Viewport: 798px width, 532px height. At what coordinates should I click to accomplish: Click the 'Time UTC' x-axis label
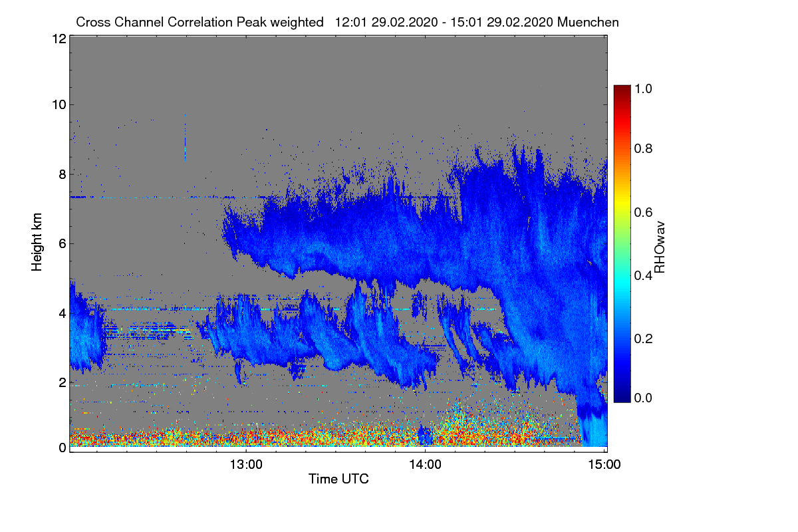[338, 479]
